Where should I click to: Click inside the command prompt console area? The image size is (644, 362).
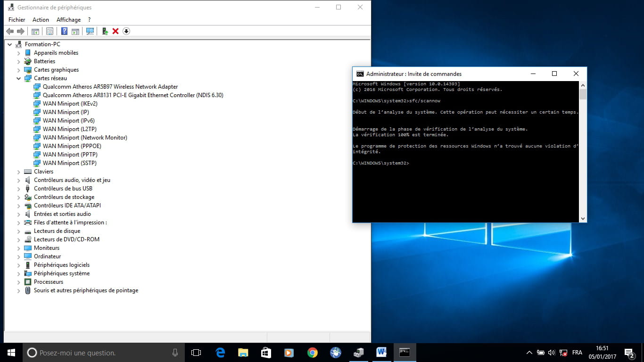pyautogui.click(x=466, y=151)
